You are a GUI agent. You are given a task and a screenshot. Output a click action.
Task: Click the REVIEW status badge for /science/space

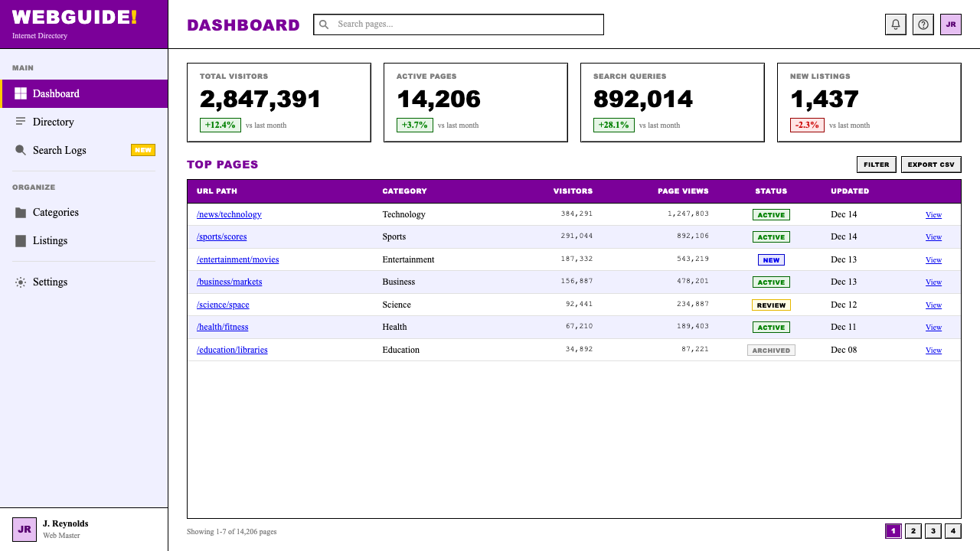pyautogui.click(x=771, y=305)
